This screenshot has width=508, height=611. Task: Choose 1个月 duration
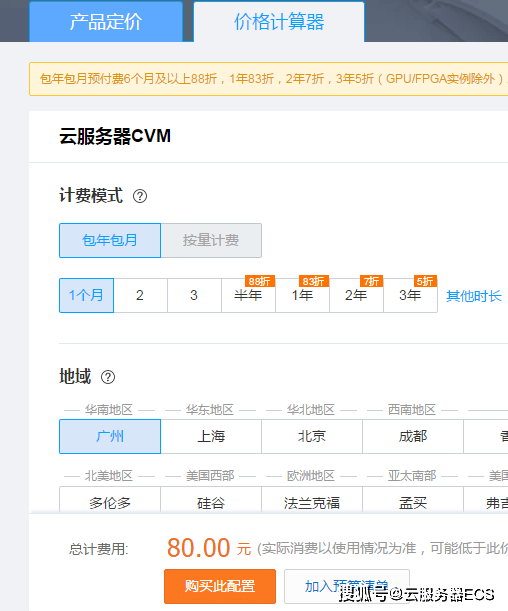click(x=86, y=295)
